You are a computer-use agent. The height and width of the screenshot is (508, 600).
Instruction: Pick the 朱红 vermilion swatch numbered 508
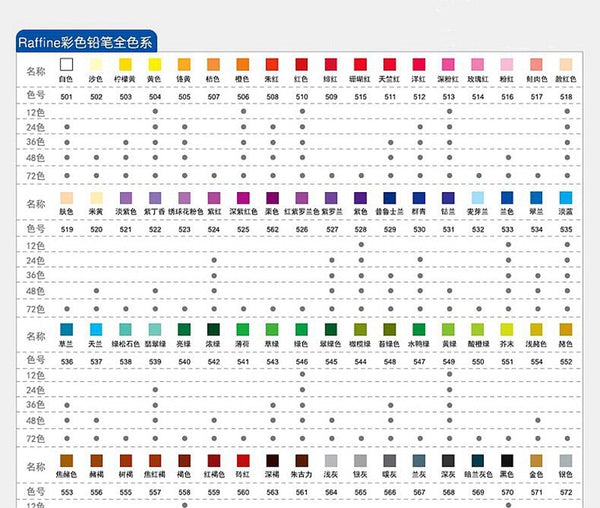pos(272,63)
